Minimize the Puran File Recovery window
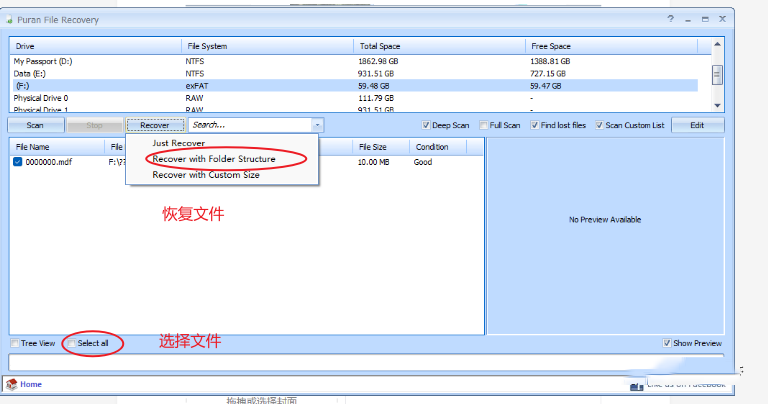 tap(688, 20)
